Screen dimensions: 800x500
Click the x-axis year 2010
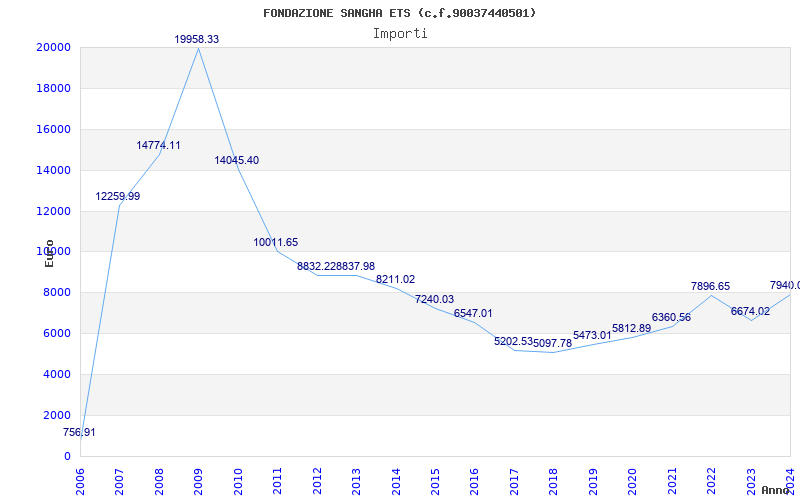(238, 482)
